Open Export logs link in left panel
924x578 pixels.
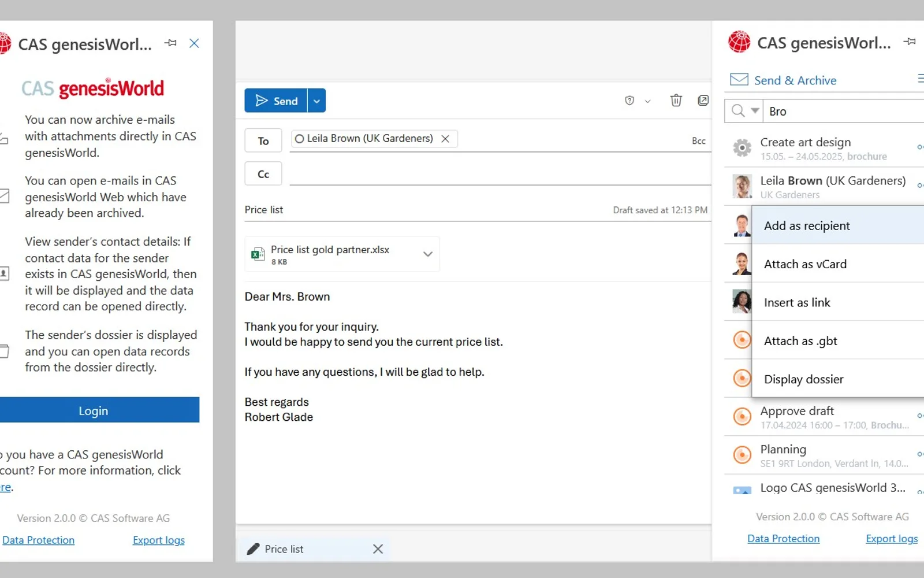click(159, 540)
